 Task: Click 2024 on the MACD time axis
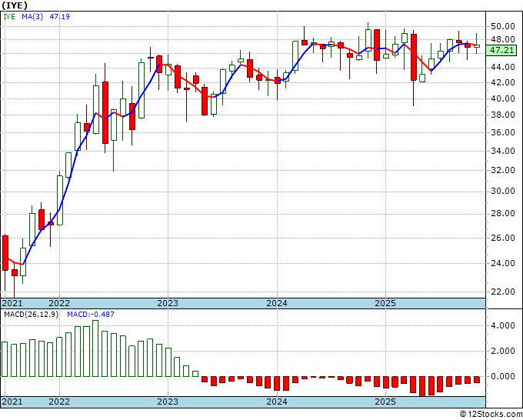click(277, 402)
